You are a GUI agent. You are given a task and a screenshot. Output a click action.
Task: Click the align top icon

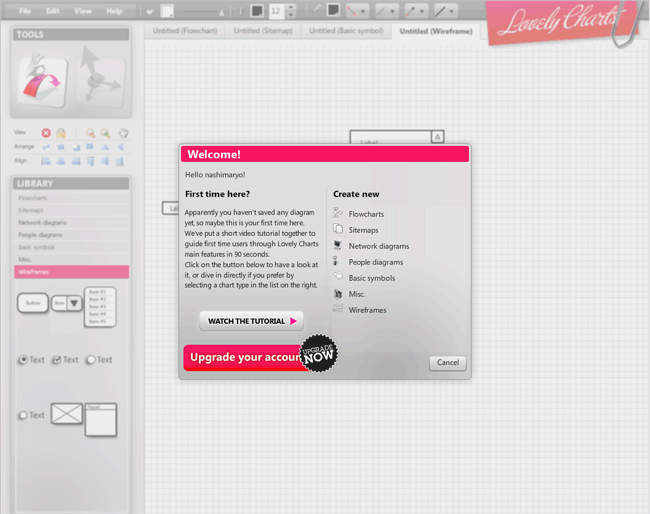point(90,161)
